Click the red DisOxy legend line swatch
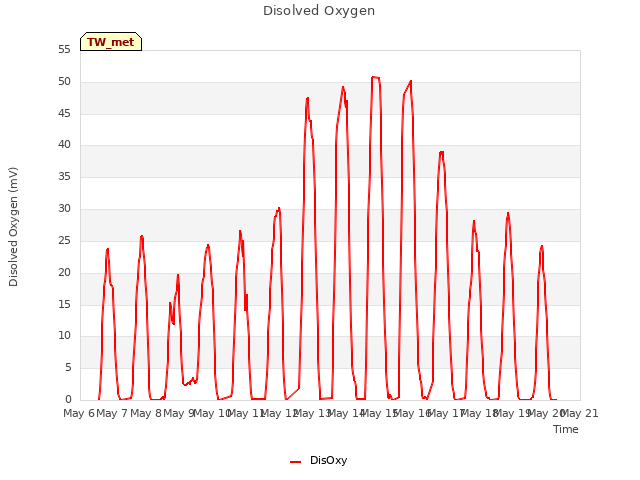 [x=296, y=462]
